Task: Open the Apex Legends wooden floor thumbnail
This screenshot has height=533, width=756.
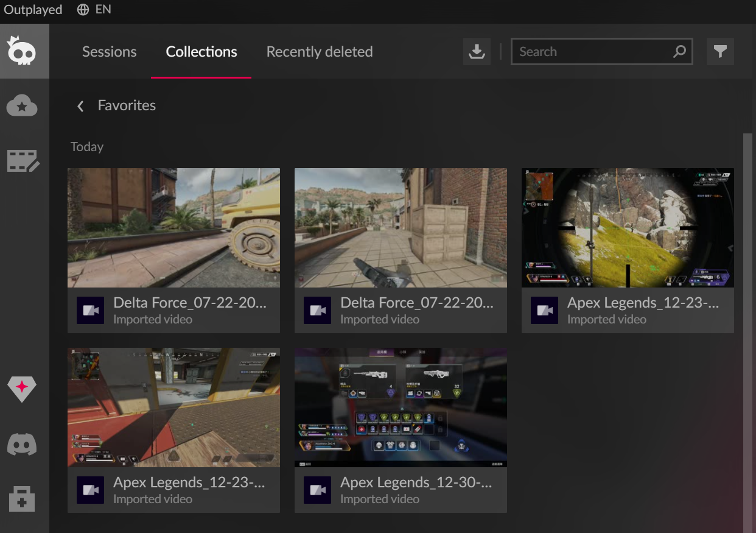Action: pos(173,408)
